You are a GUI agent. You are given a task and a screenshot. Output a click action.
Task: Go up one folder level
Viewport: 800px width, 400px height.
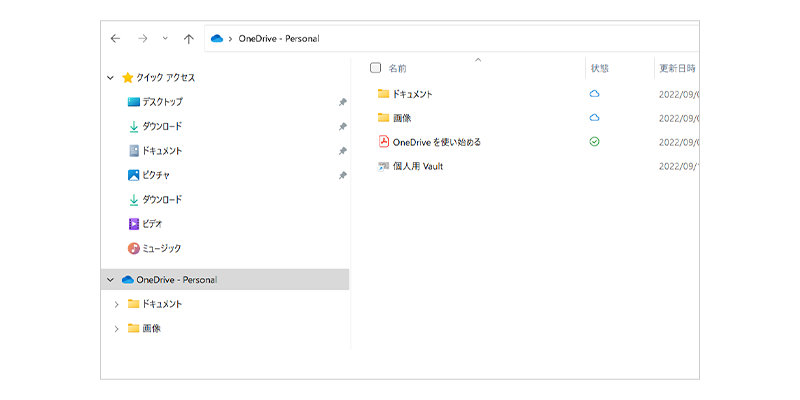(189, 39)
